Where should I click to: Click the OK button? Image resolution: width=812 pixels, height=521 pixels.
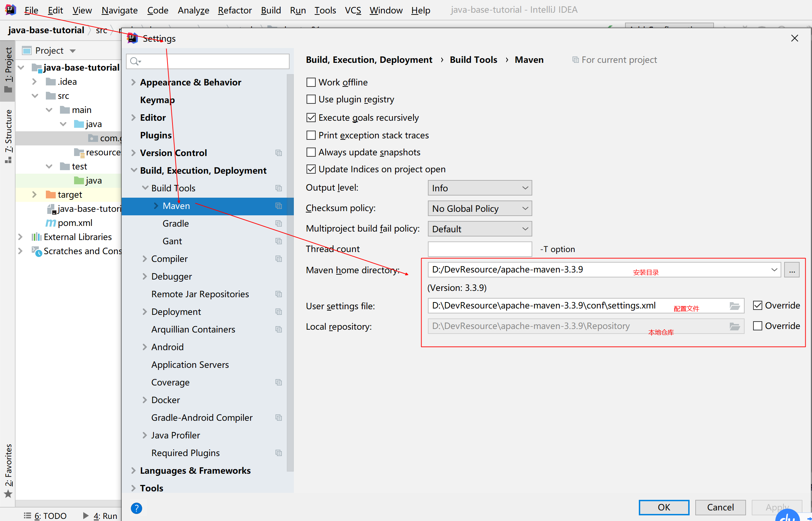coord(663,507)
